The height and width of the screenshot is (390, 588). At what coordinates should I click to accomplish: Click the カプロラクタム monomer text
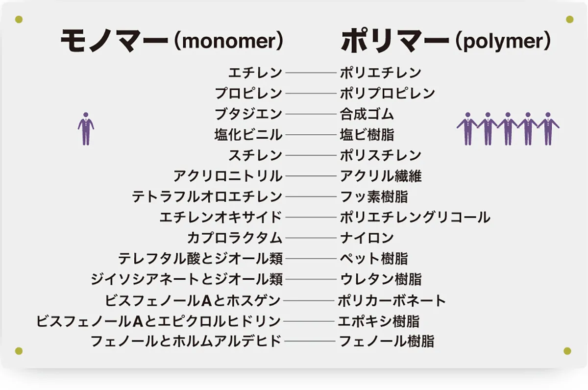[235, 239]
